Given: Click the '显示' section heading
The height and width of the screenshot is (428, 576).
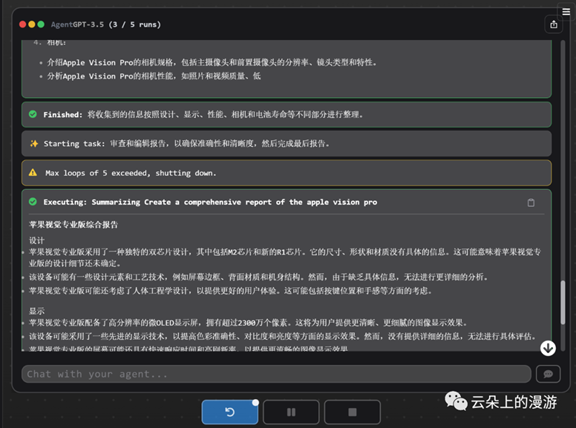Looking at the screenshot, I should coord(37,311).
